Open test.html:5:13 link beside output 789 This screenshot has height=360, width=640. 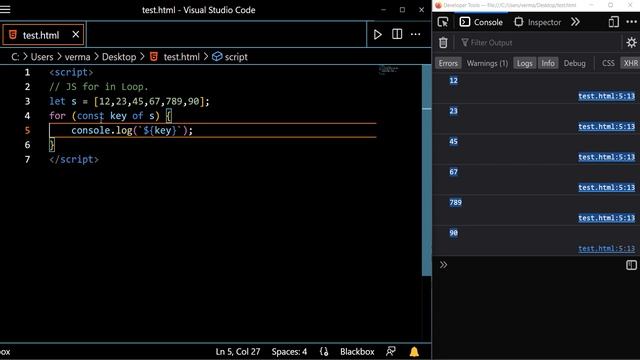tap(607, 218)
